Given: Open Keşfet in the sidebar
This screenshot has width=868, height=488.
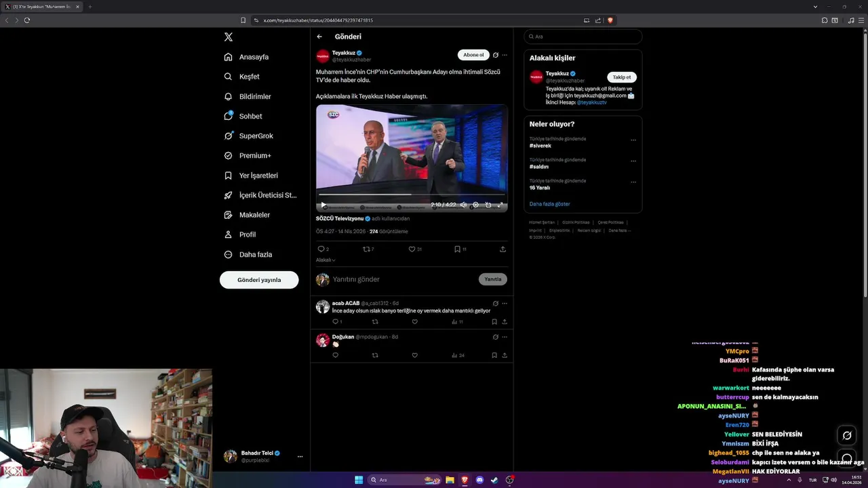Looking at the screenshot, I should pyautogui.click(x=242, y=77).
